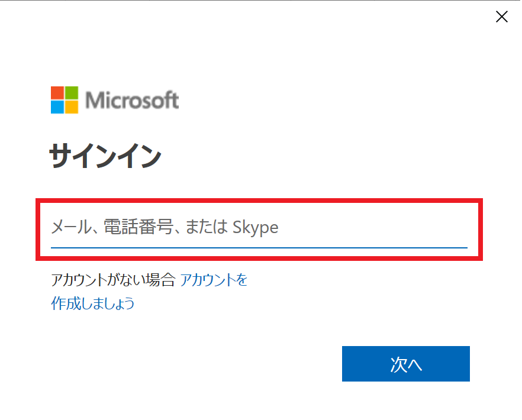
Task: Click the アカウントがない場合 text
Action: (x=113, y=280)
